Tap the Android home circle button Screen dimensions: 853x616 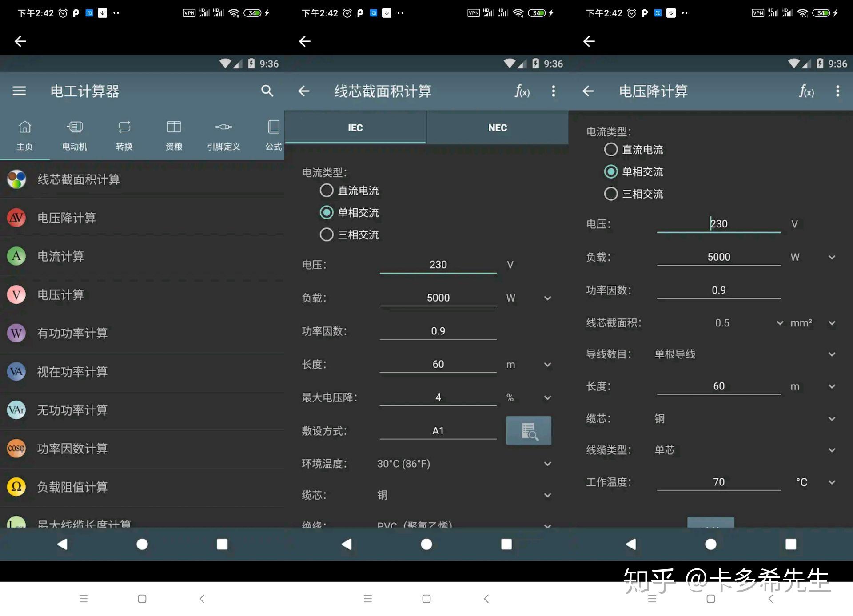point(142,544)
